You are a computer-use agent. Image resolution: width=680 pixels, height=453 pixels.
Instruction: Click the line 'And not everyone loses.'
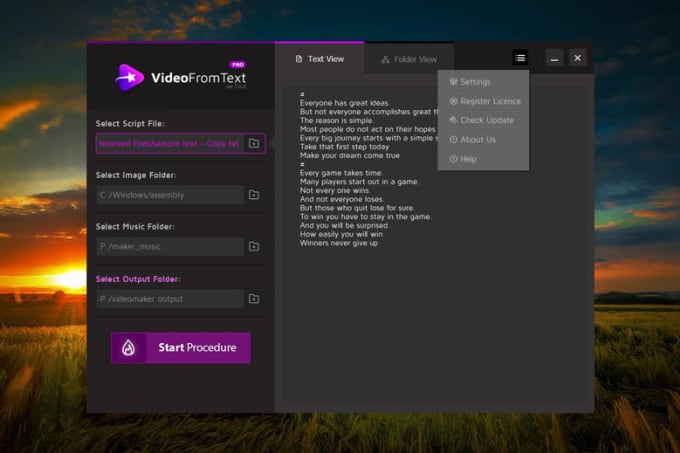tap(342, 199)
